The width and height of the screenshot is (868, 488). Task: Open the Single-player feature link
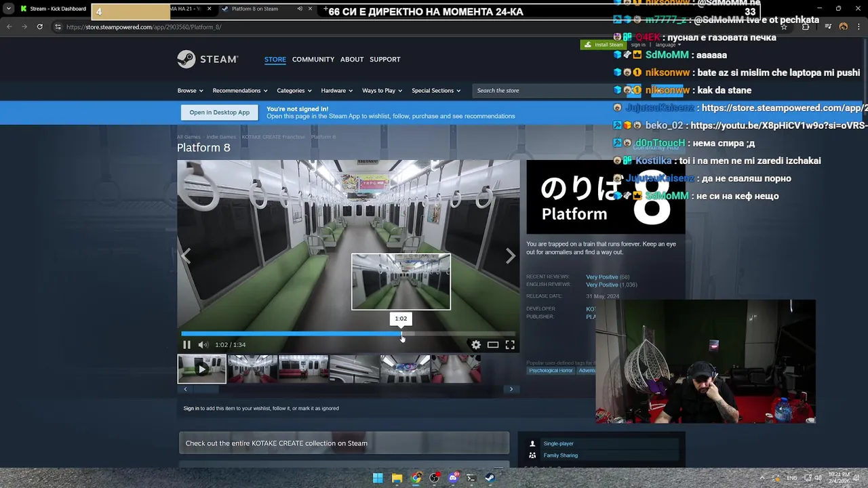(x=559, y=444)
